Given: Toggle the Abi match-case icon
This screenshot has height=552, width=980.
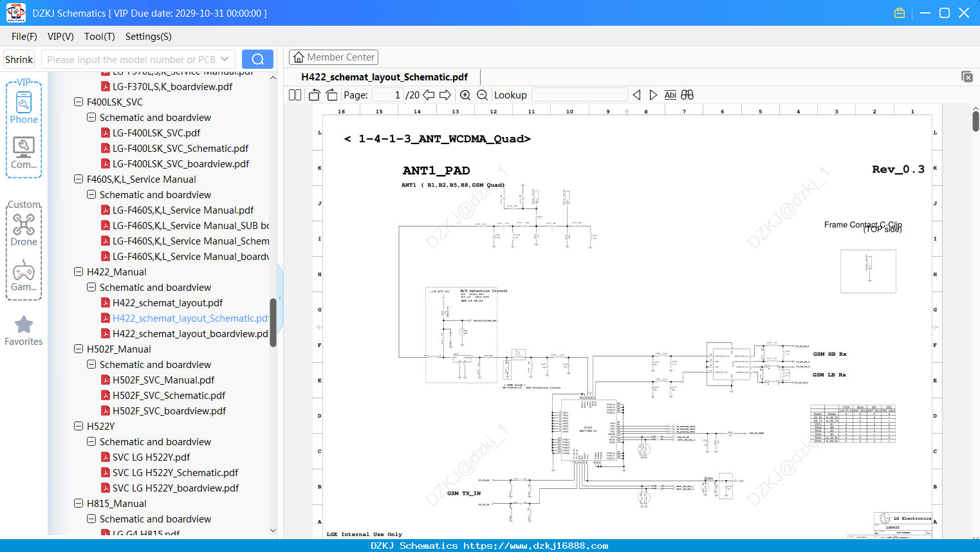Looking at the screenshot, I should point(670,95).
